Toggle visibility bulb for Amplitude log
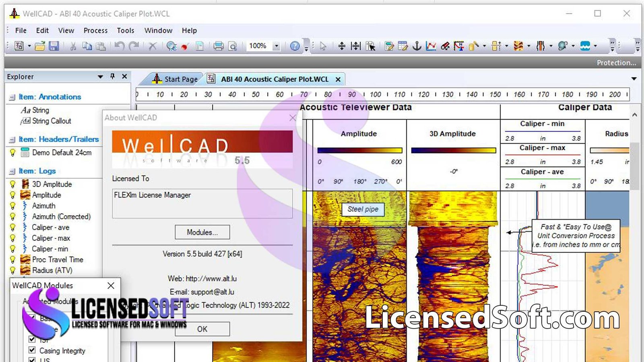 [13, 195]
